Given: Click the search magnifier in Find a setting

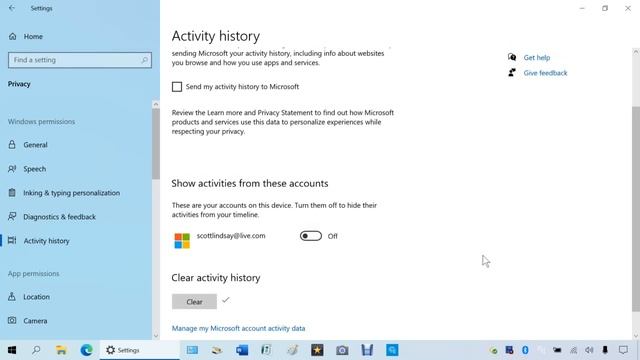Looking at the screenshot, I should click(x=144, y=60).
